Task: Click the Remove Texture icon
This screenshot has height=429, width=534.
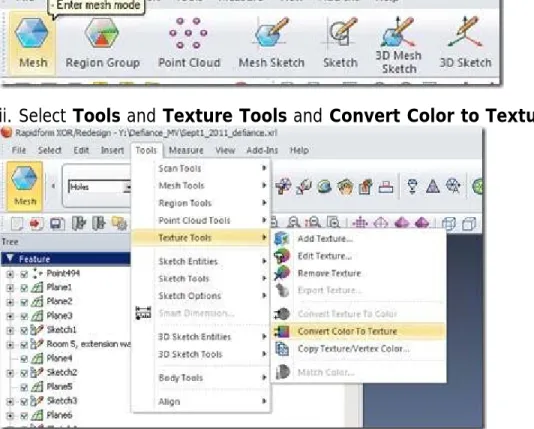Action: [x=282, y=273]
